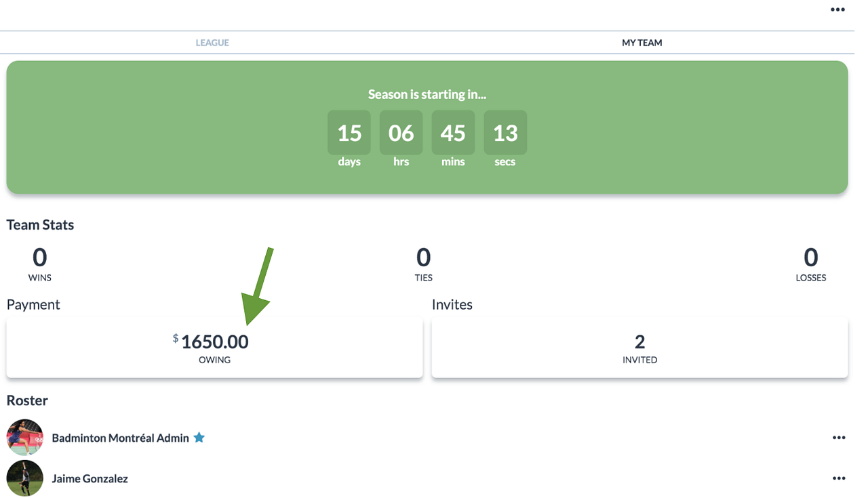Image resolution: width=868 pixels, height=498 pixels.
Task: Click the 0 Losses team stat
Action: (x=811, y=264)
